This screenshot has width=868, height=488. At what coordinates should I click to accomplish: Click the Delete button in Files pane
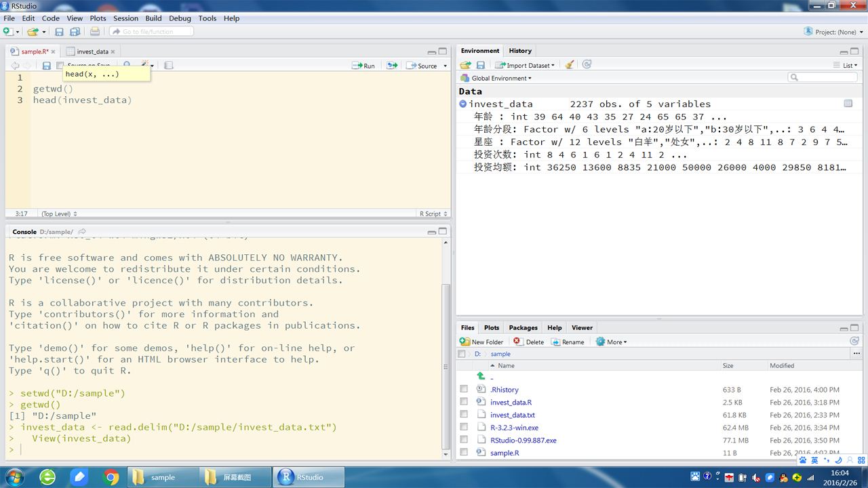529,342
